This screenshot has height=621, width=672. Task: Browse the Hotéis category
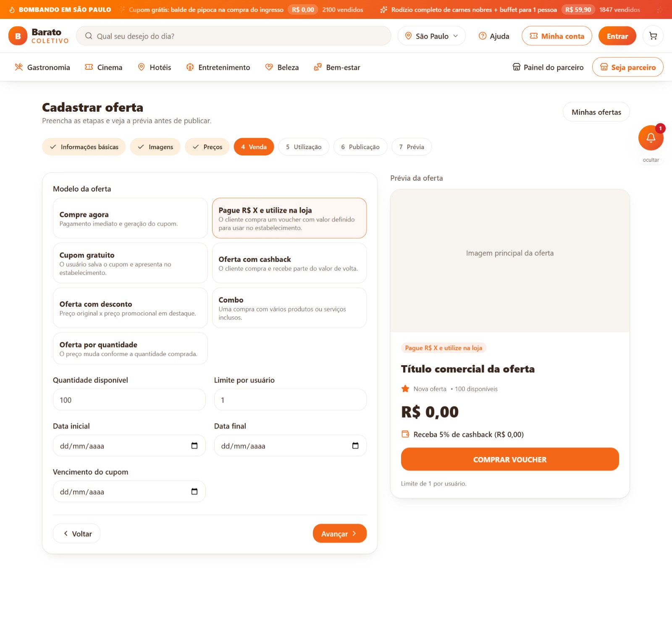(155, 67)
